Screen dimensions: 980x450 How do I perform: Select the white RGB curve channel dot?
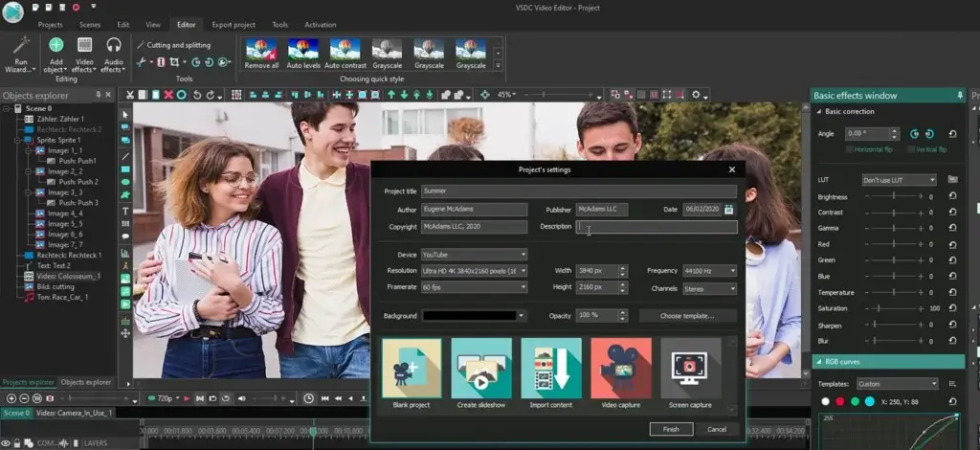coord(825,402)
